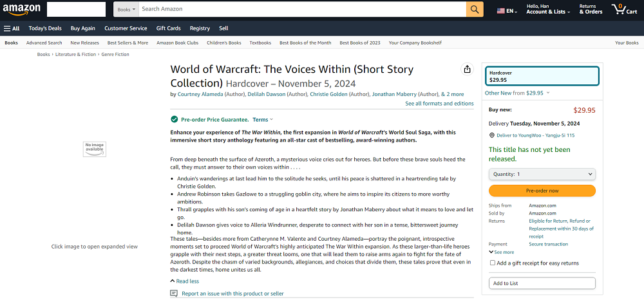Open author Courtney Alameda's page
The height and width of the screenshot is (300, 644).
tap(201, 95)
